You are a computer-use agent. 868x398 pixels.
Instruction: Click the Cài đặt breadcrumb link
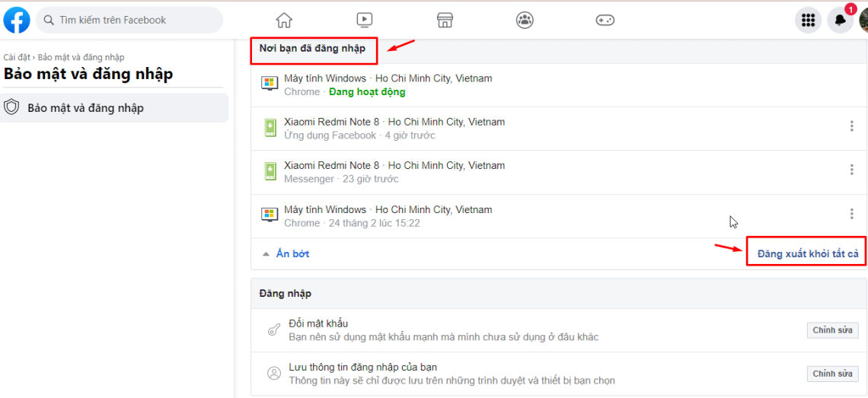pos(18,57)
